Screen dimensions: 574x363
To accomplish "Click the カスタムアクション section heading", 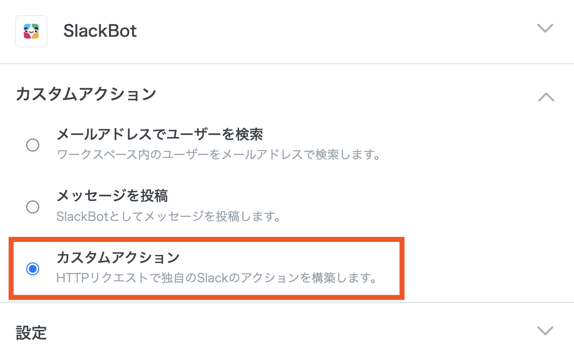I will pyautogui.click(x=86, y=94).
